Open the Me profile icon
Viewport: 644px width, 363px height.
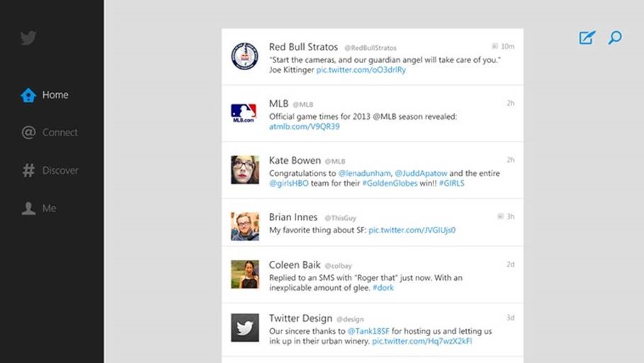28,208
